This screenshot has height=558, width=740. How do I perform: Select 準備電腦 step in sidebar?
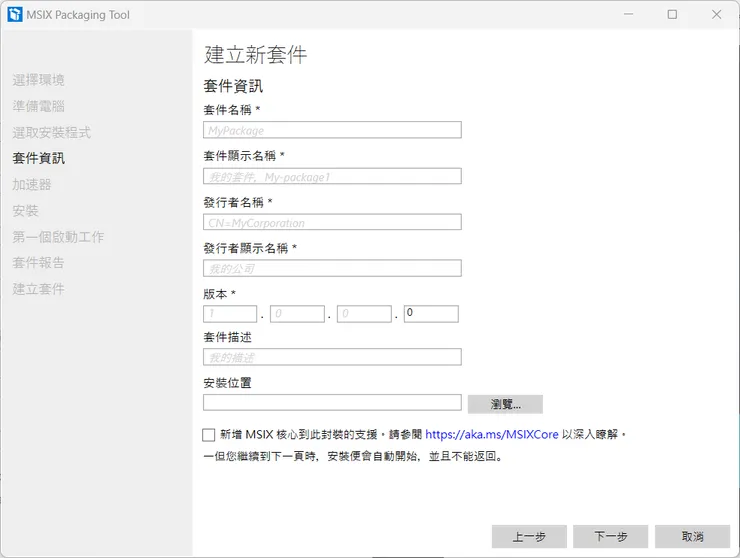point(38,106)
